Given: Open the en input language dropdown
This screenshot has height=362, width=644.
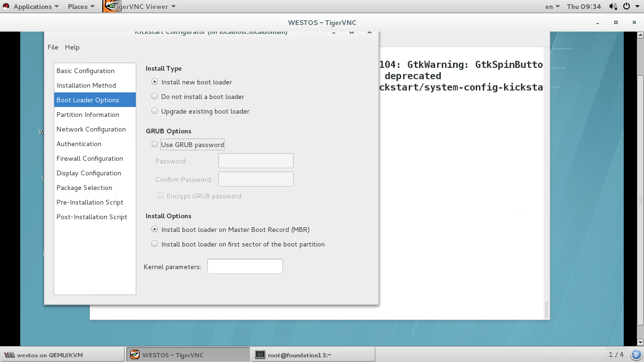Looking at the screenshot, I should [552, 7].
